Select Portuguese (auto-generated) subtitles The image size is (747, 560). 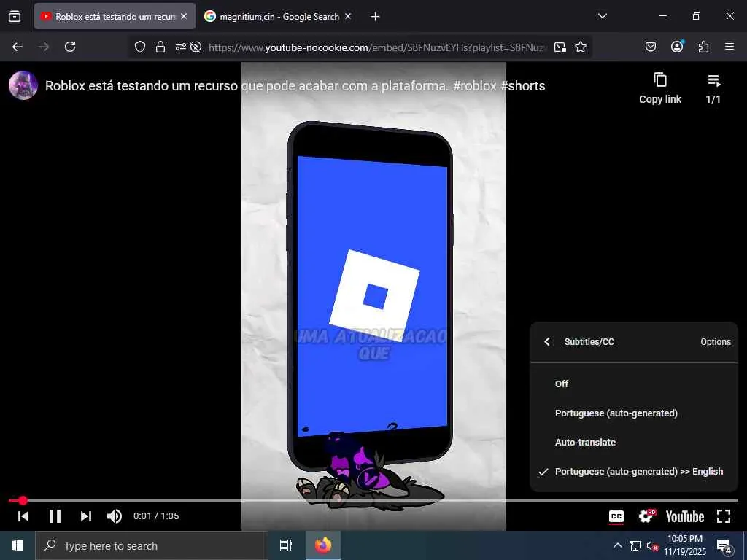[634, 413]
